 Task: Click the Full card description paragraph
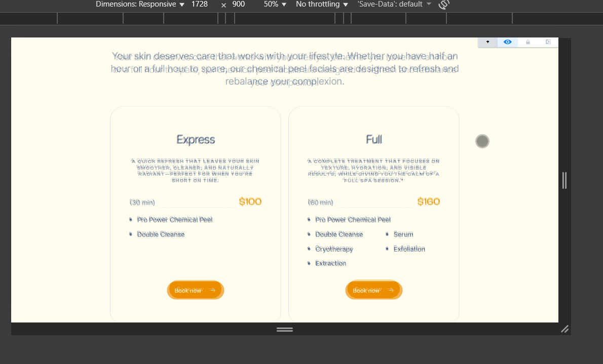point(374,170)
